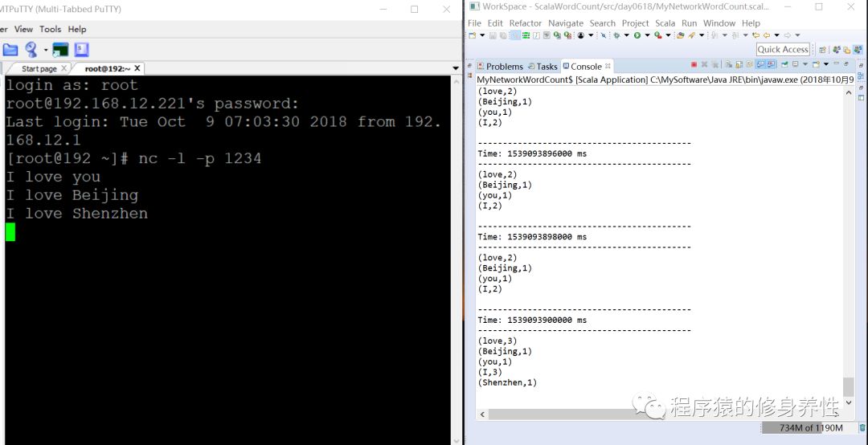This screenshot has height=445, width=868.
Task: Click the Forward navigation arrow in Eclipse
Action: pyautogui.click(x=787, y=35)
